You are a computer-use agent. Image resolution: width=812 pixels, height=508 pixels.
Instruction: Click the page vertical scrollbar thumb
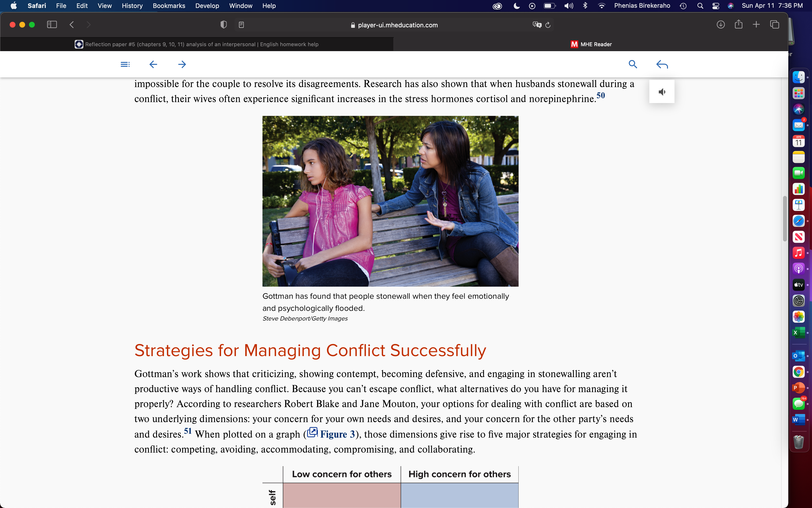coord(785,218)
